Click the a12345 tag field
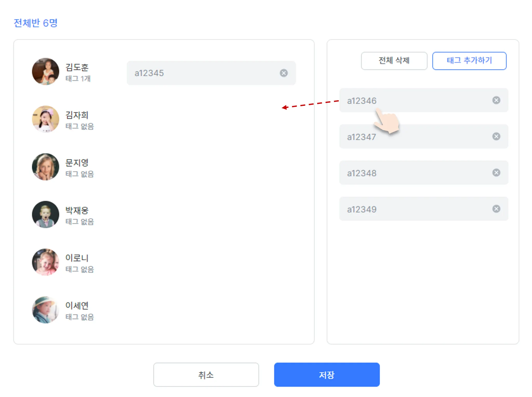This screenshot has width=532, height=397. click(203, 73)
